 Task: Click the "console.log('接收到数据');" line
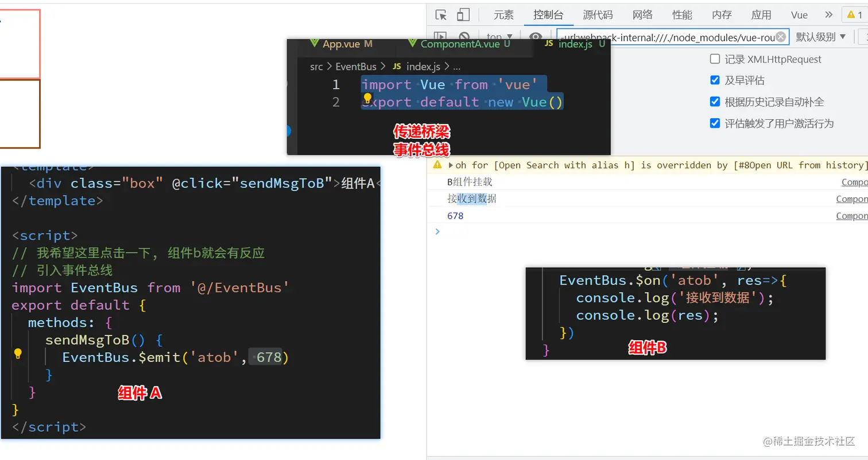[x=675, y=298]
